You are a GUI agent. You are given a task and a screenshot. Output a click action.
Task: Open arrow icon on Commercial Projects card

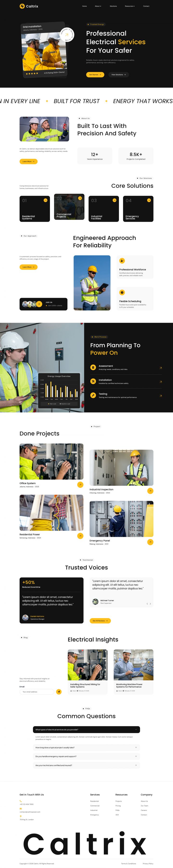(80, 198)
